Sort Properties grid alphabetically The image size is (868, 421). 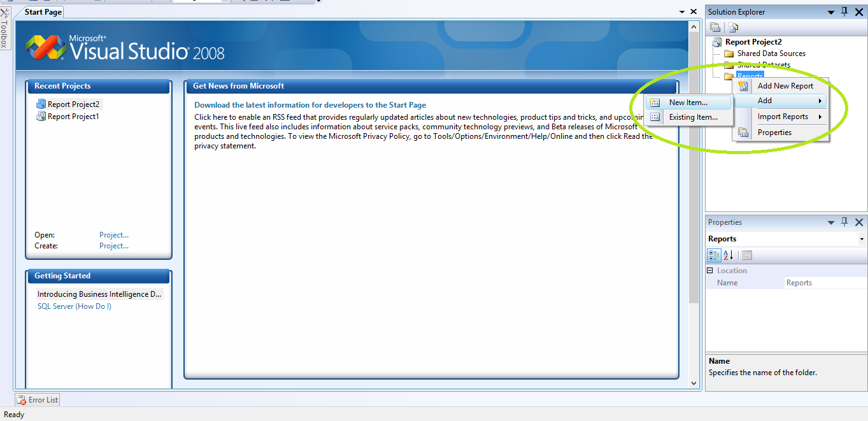click(x=729, y=255)
